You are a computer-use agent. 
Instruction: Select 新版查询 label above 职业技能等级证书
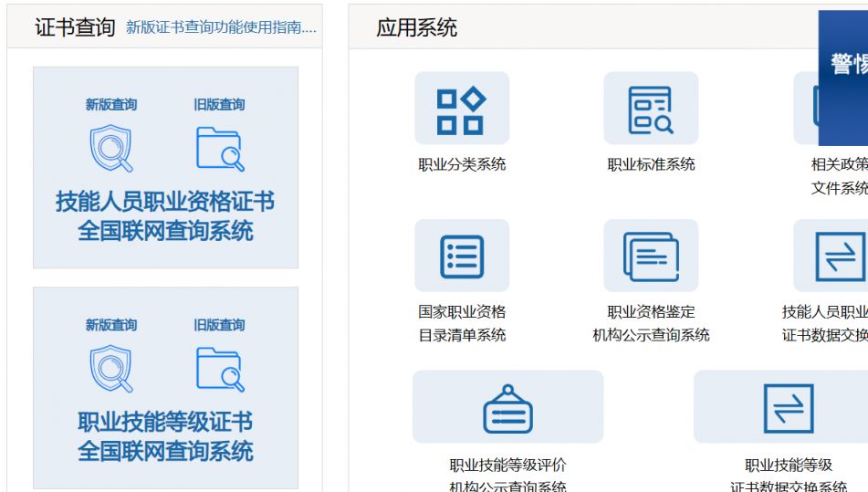pyautogui.click(x=111, y=325)
